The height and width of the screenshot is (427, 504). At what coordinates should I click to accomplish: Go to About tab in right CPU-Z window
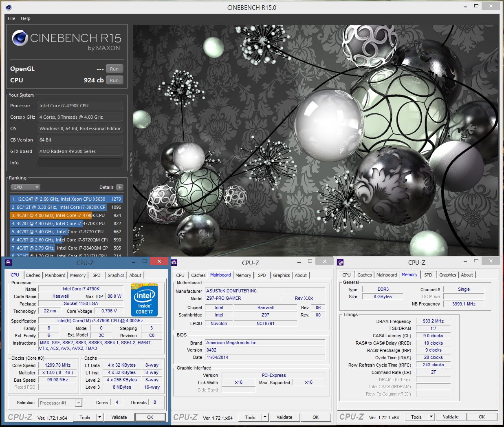(467, 275)
